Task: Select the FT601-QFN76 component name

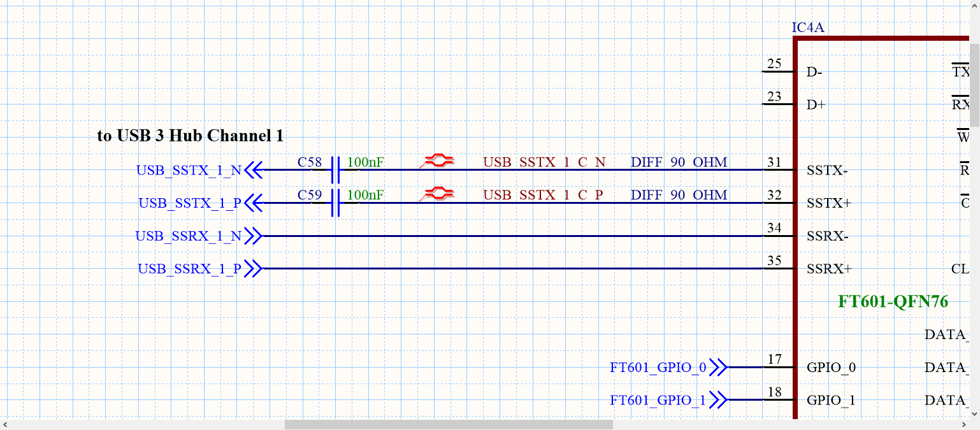Action: (893, 301)
